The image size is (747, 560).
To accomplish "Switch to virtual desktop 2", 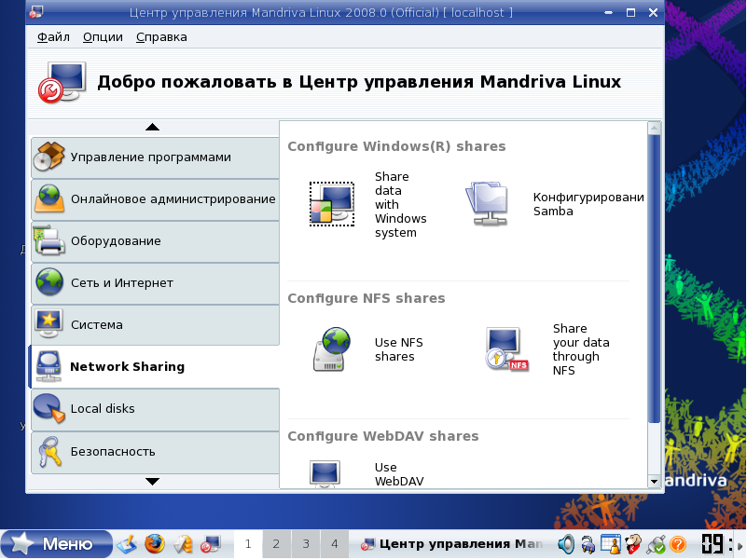I will (x=276, y=544).
